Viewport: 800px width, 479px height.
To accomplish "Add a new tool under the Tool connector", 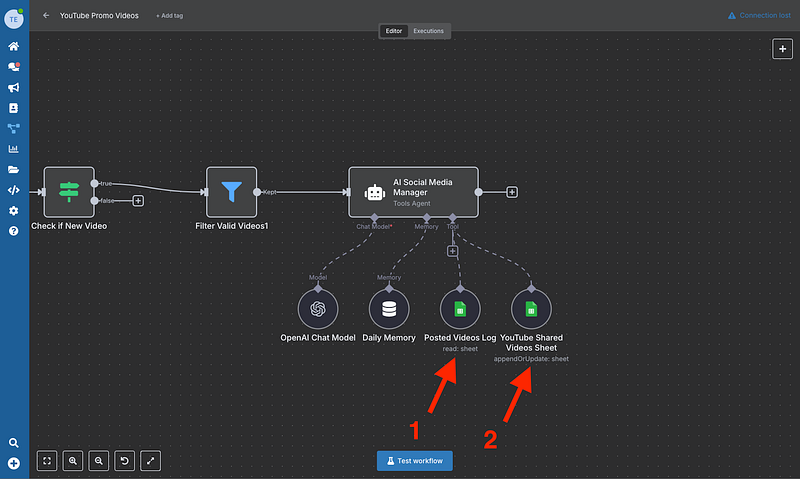I will pos(452,250).
